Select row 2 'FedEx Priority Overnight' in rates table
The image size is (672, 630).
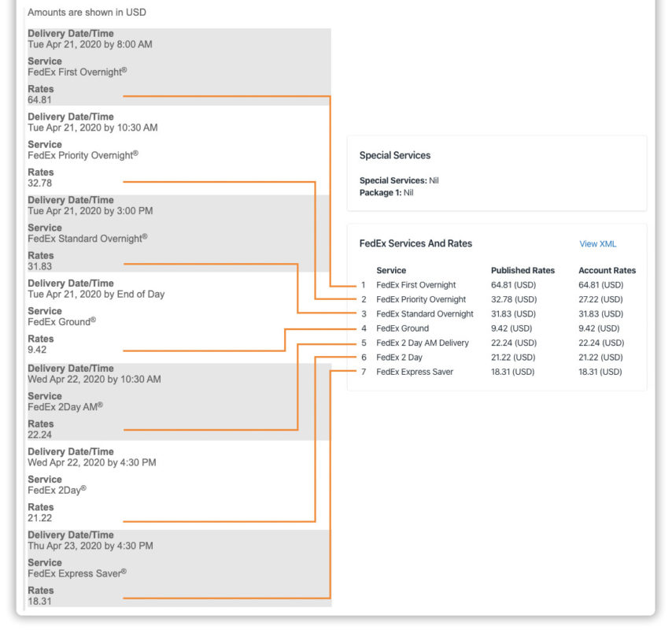(421, 299)
